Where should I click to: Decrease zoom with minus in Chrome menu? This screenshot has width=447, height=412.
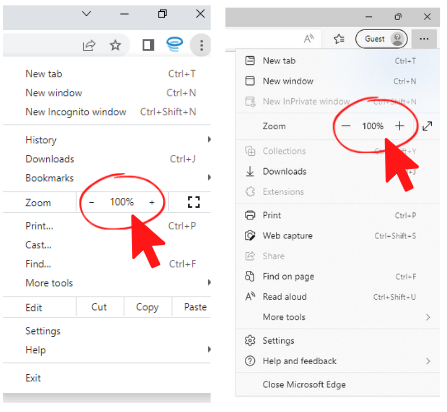point(92,202)
